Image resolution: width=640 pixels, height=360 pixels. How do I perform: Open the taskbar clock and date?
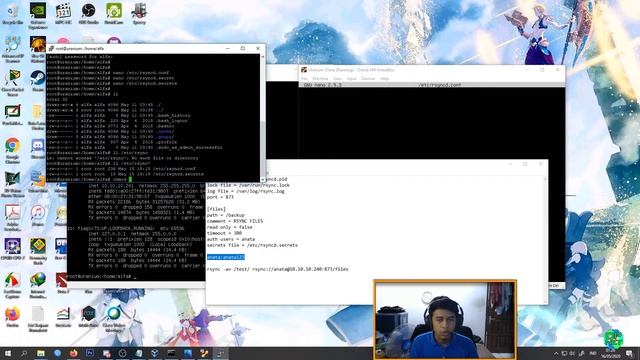click(611, 353)
